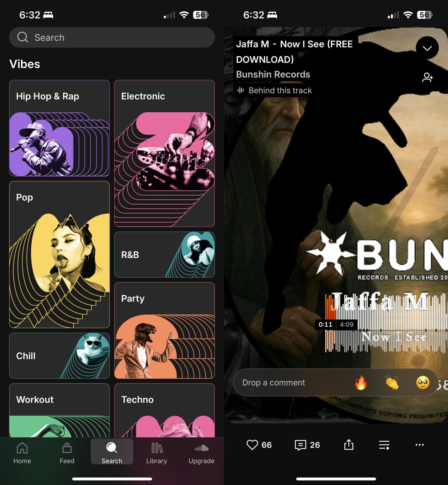
Task: Open the Chill vibe card
Action: [x=59, y=356]
